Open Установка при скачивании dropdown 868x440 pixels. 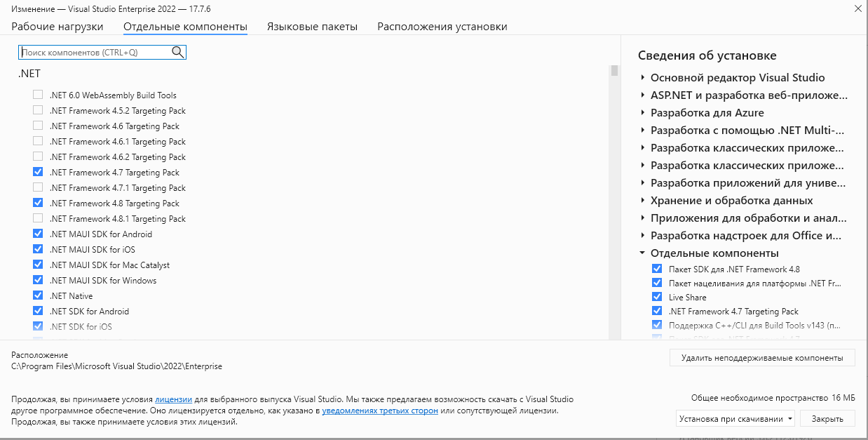pos(735,419)
